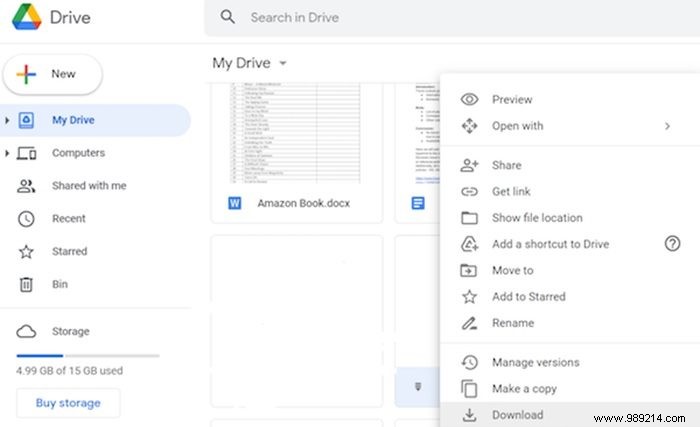
Task: Click the help question mark icon
Action: (x=672, y=244)
